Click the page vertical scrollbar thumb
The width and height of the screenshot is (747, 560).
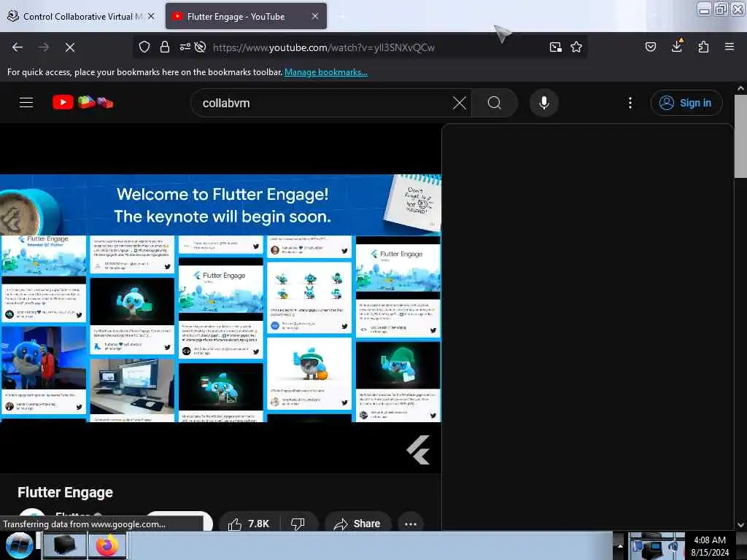[x=740, y=136]
